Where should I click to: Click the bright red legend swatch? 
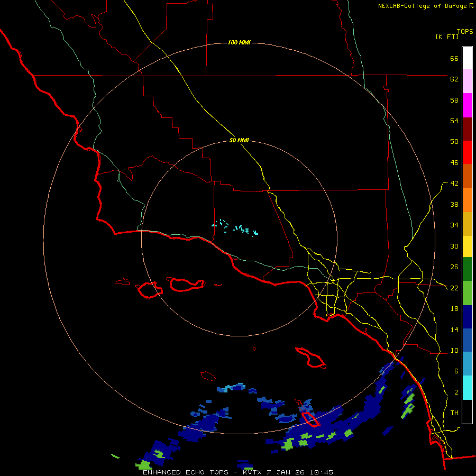click(467, 152)
